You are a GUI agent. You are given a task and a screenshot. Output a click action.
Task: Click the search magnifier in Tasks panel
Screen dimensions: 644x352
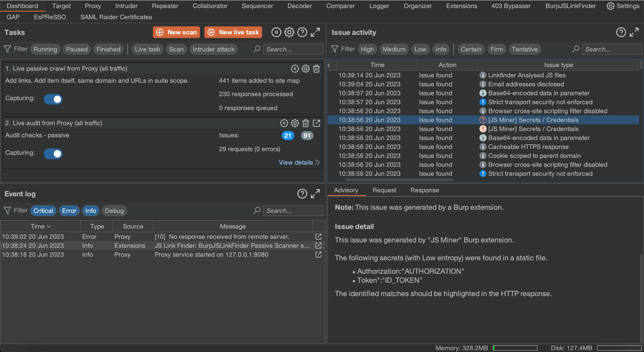pos(257,49)
